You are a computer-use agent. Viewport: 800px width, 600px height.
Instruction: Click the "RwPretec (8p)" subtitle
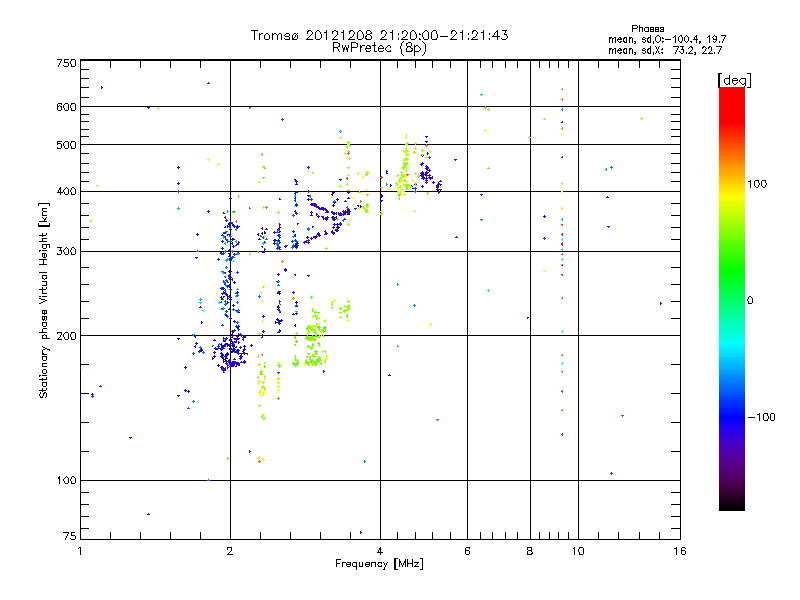point(379,48)
